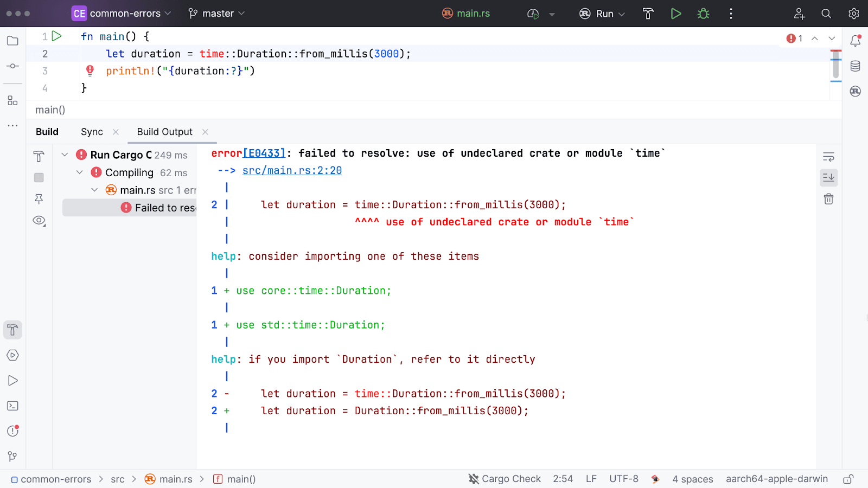The height and width of the screenshot is (488, 868).
Task: Open the Database tool window on the right
Action: (854, 66)
